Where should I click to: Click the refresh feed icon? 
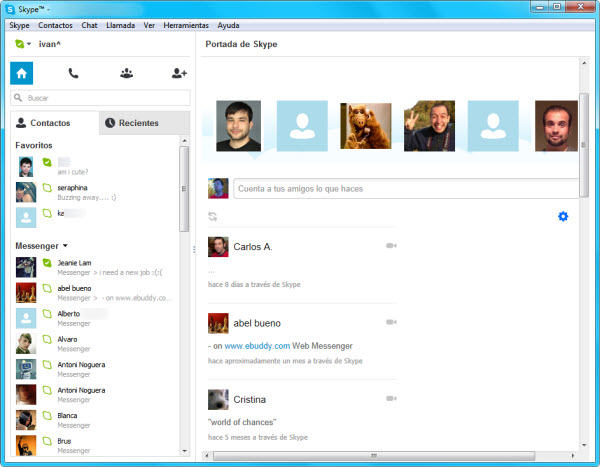[x=212, y=216]
